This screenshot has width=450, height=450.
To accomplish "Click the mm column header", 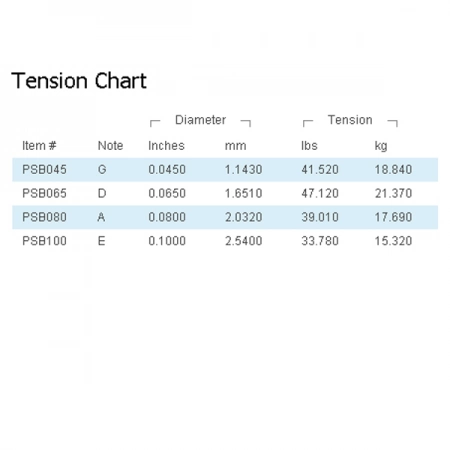I will [236, 146].
